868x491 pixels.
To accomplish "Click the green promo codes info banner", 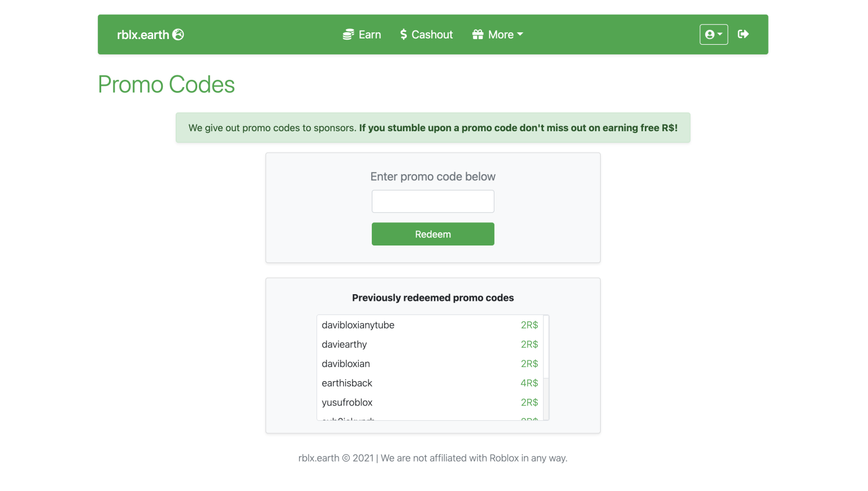I will coord(433,128).
